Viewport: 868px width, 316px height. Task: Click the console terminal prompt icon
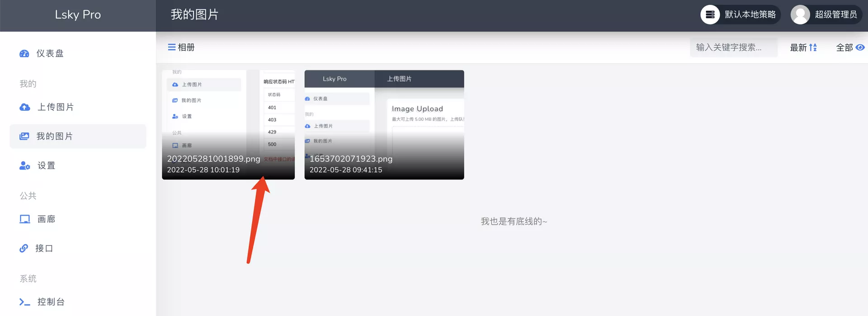(25, 302)
